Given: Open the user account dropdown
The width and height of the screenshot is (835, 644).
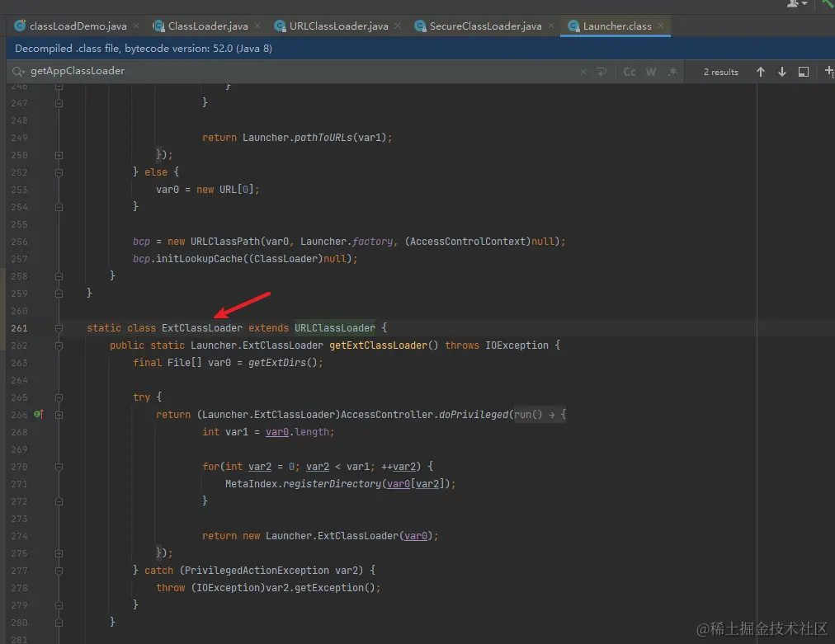Looking at the screenshot, I should tap(797, 4).
